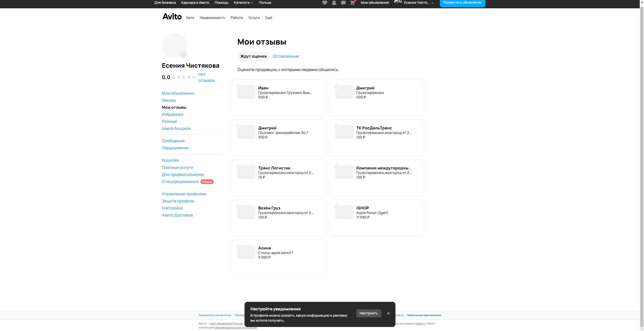Click the rating stars in profile

(184, 77)
